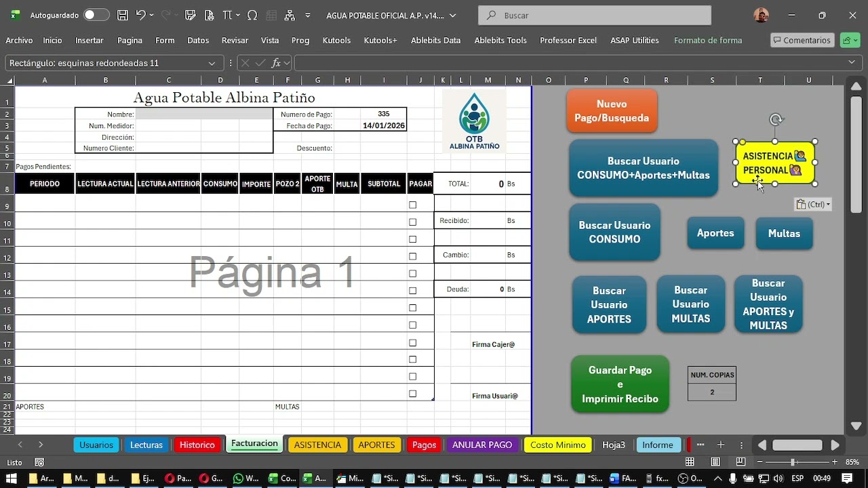Screen dimensions: 868x488
Task: Click the zoom slider handle
Action: click(x=793, y=462)
